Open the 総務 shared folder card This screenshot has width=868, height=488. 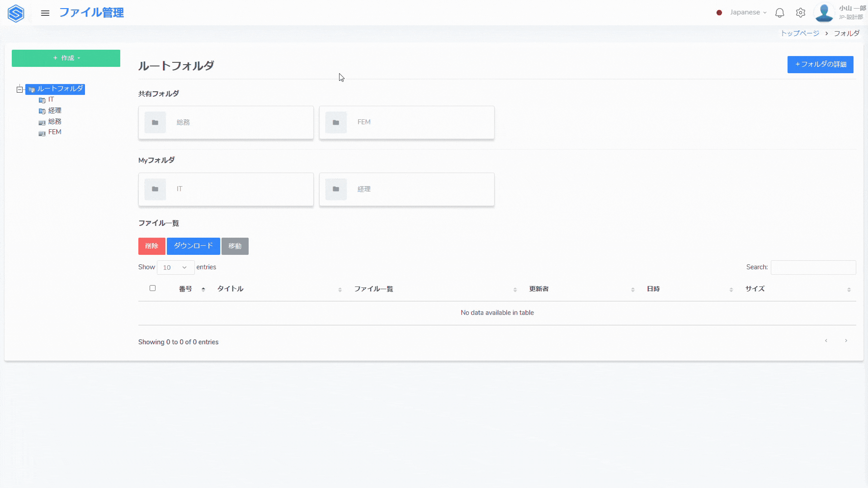[226, 122]
